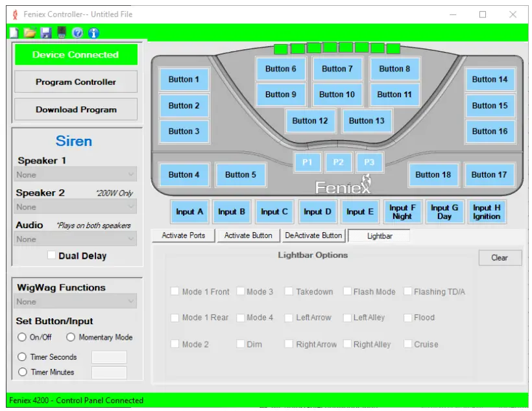Switch to the DeActivate Button tab
The image size is (532, 411).
pyautogui.click(x=313, y=235)
